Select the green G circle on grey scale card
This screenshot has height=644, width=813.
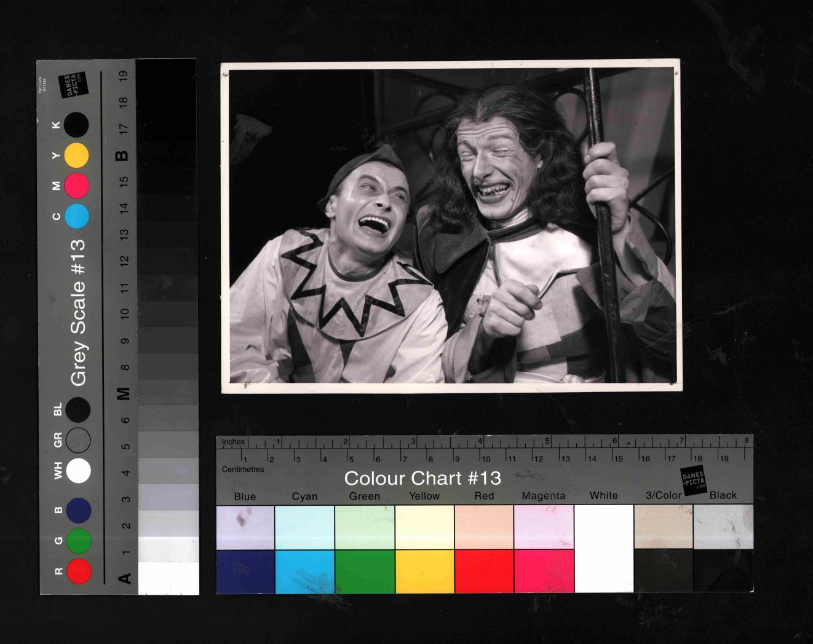click(x=79, y=541)
